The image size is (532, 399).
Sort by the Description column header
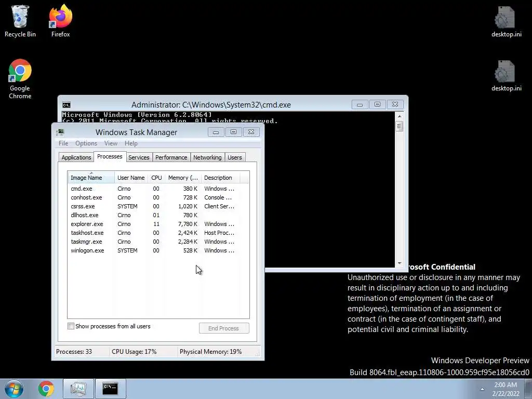click(220, 178)
